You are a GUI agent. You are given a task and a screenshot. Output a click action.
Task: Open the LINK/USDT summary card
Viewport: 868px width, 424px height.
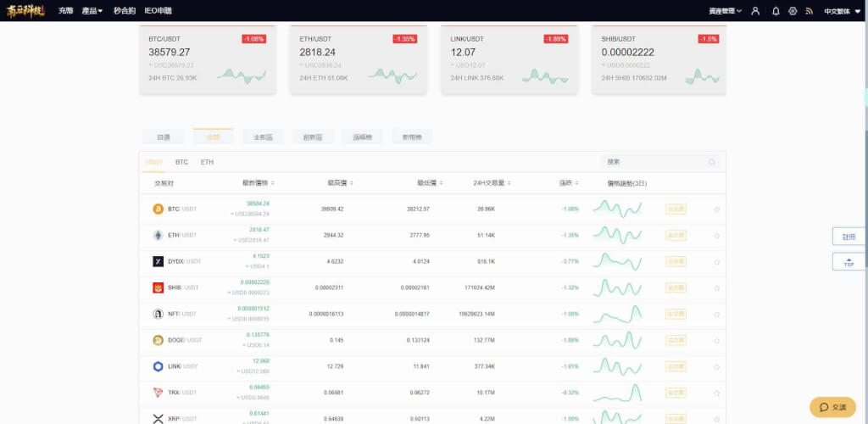coord(509,59)
